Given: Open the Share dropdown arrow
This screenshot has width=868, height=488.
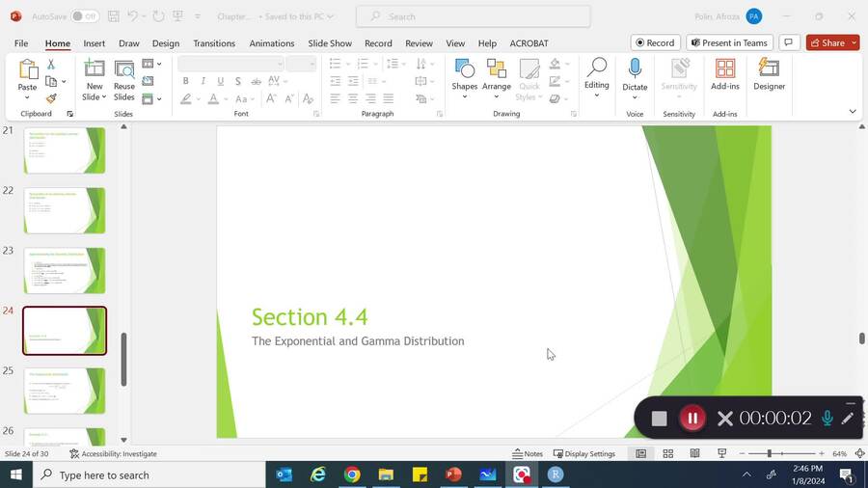Looking at the screenshot, I should point(854,42).
